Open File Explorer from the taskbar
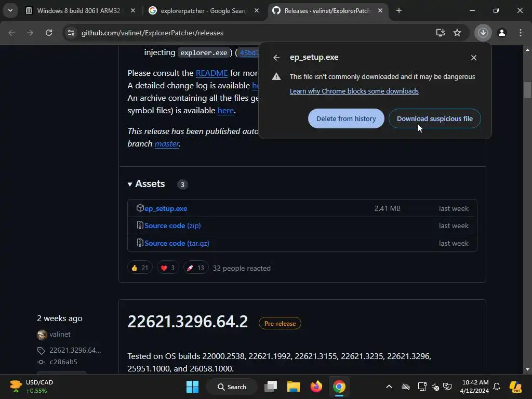Viewport: 532px width, 399px height. (294, 387)
